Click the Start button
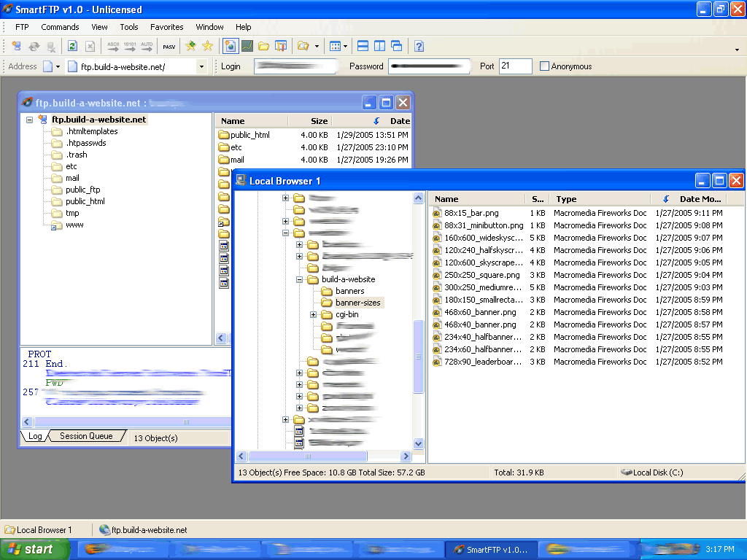The width and height of the screenshot is (747, 560). [35, 549]
